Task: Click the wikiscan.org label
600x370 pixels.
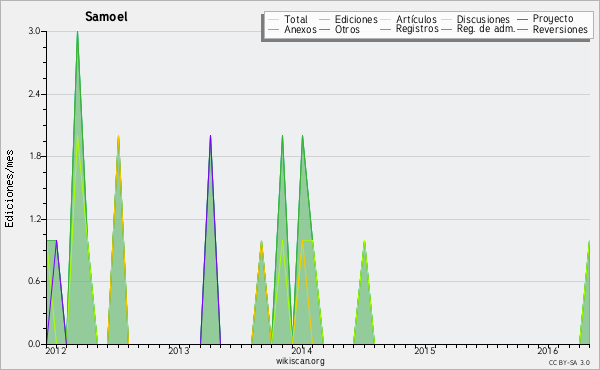Action: coord(300,361)
